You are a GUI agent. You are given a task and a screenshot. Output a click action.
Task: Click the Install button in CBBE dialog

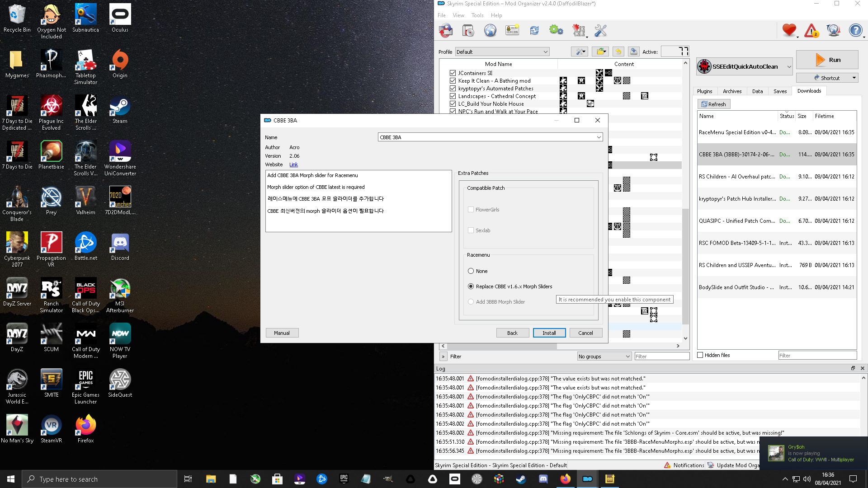pos(549,333)
